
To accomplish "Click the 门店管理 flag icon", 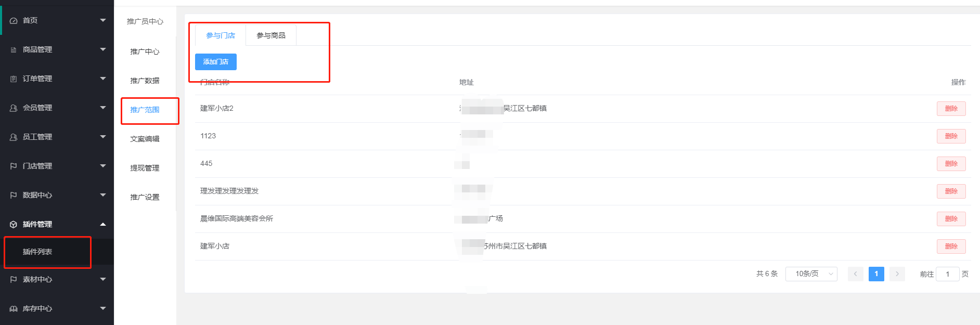I will click(x=14, y=166).
